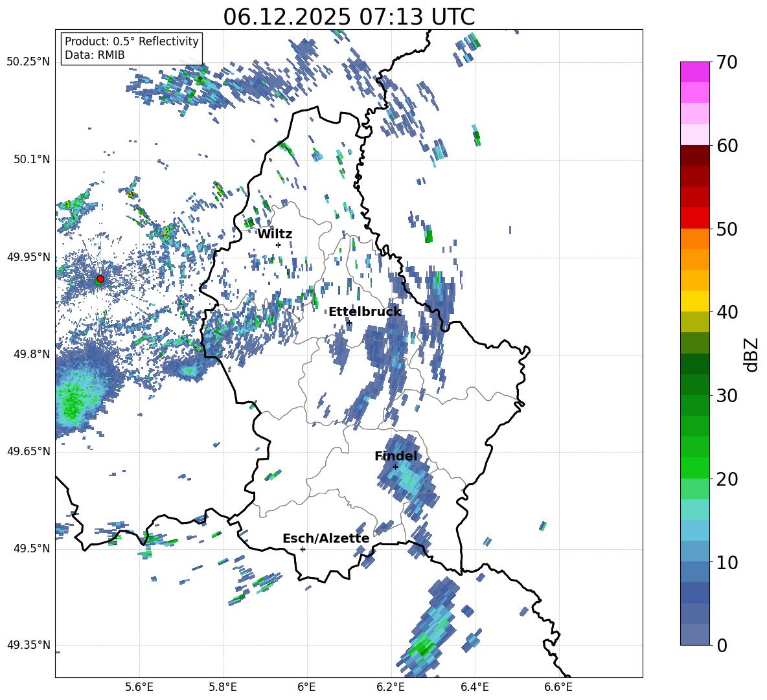Click the 49.8°N latitude label
The width and height of the screenshot is (767, 700).
coord(31,354)
